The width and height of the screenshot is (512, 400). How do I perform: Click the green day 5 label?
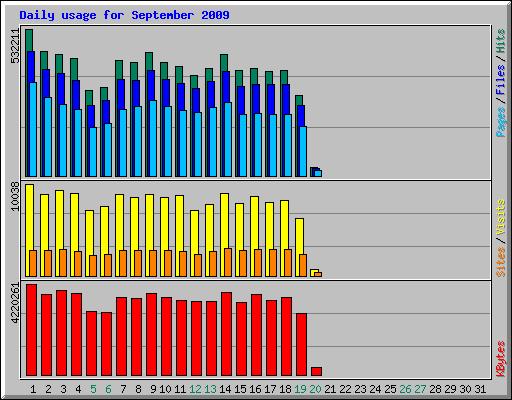(93, 389)
